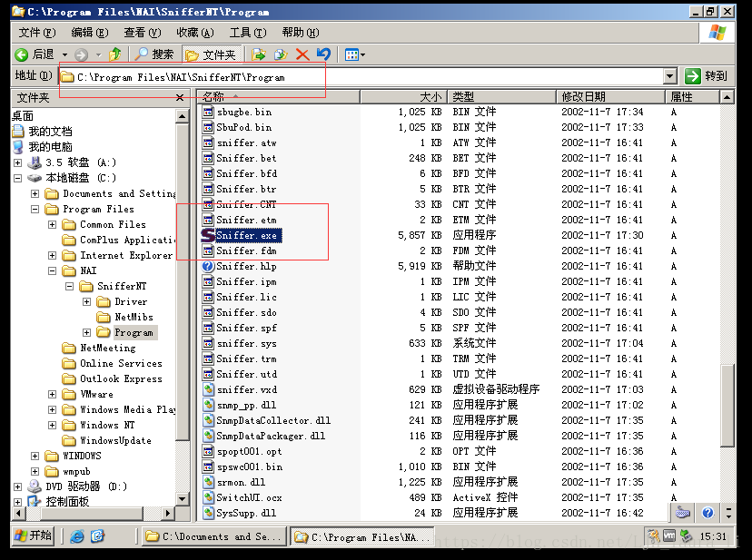Collapse the 本地磁盘 (C:) tree node
Screen dimensions: 752x560
point(18,179)
